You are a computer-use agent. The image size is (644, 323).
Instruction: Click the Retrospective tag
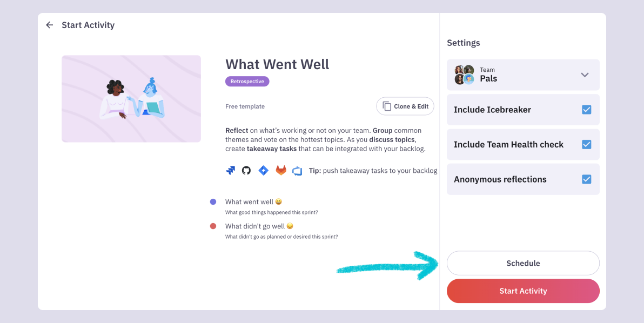[x=247, y=82]
